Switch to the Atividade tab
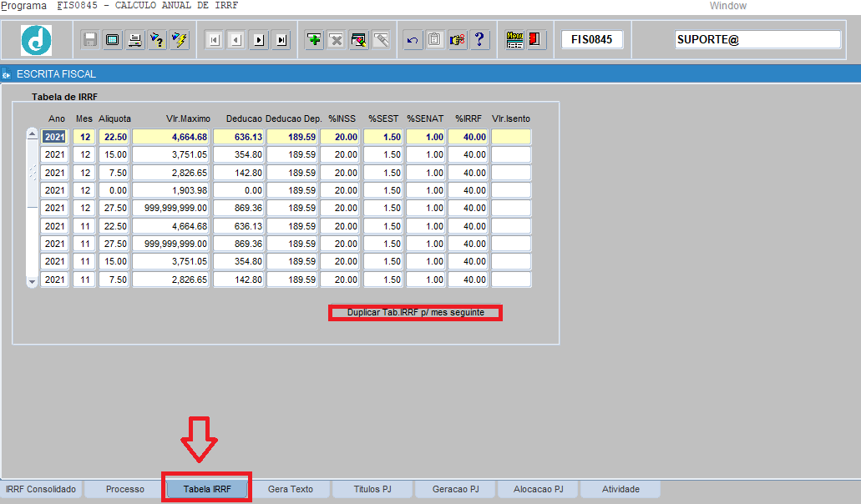 coord(620,489)
